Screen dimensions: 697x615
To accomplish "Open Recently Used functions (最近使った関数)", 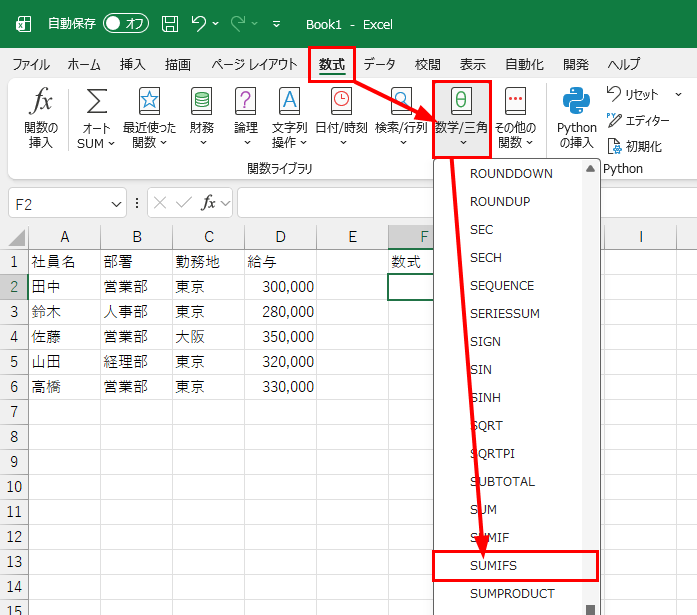I will [x=149, y=118].
